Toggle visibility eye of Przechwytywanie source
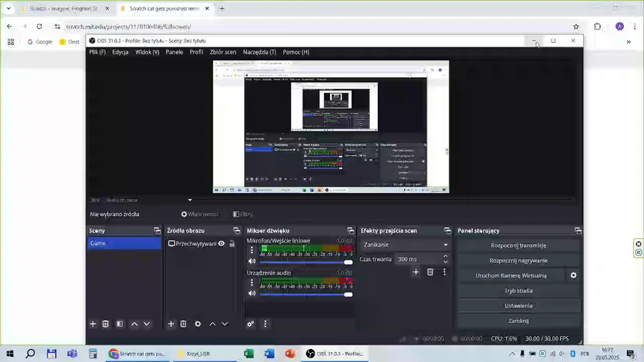The image size is (644, 362). tap(221, 243)
